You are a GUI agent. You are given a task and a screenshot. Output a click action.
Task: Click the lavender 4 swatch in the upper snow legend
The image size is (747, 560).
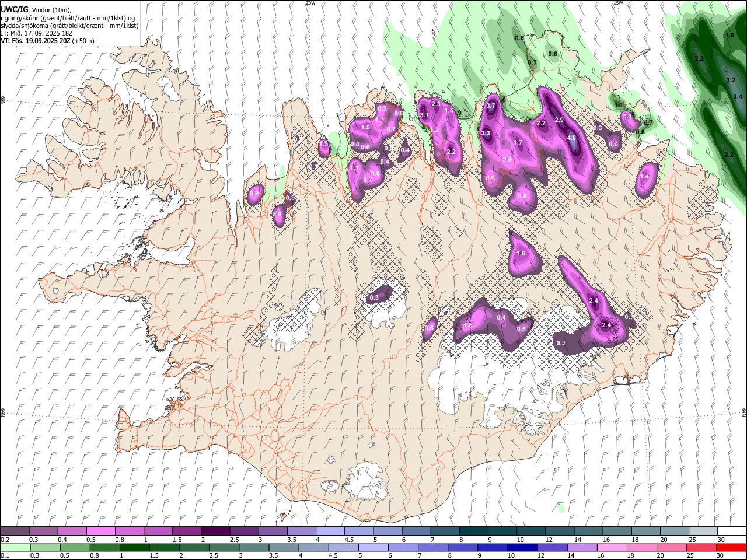329,531
